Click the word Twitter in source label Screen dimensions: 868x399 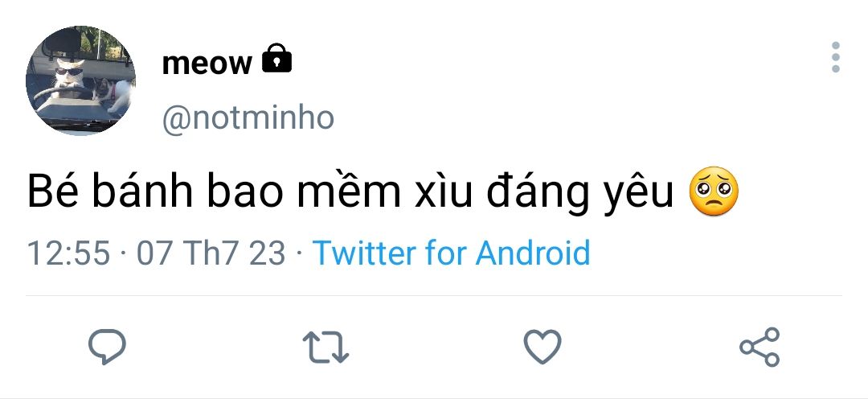click(x=364, y=253)
